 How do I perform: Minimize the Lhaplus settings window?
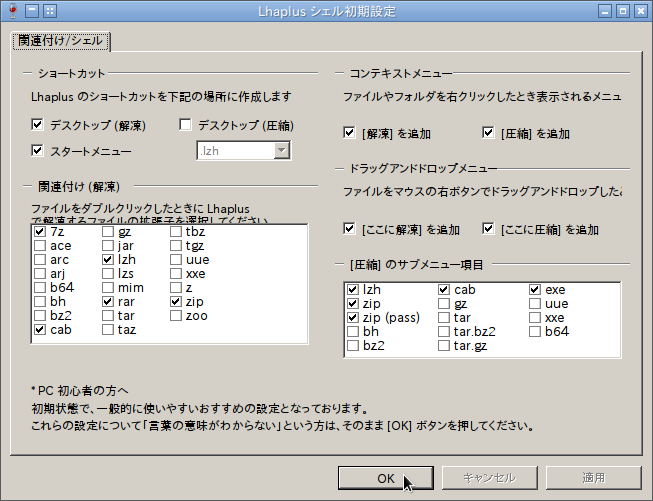pos(605,11)
